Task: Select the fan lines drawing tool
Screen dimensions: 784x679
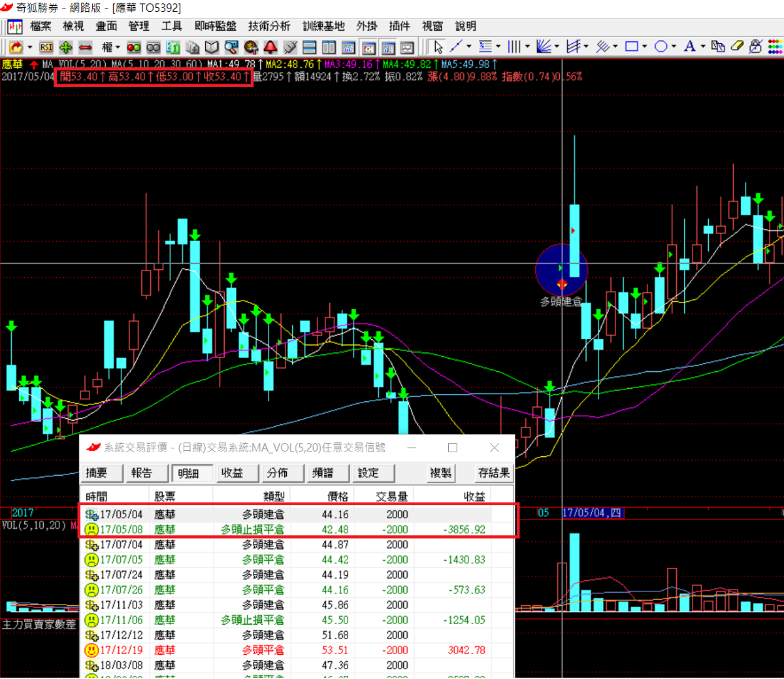Action: 544,46
